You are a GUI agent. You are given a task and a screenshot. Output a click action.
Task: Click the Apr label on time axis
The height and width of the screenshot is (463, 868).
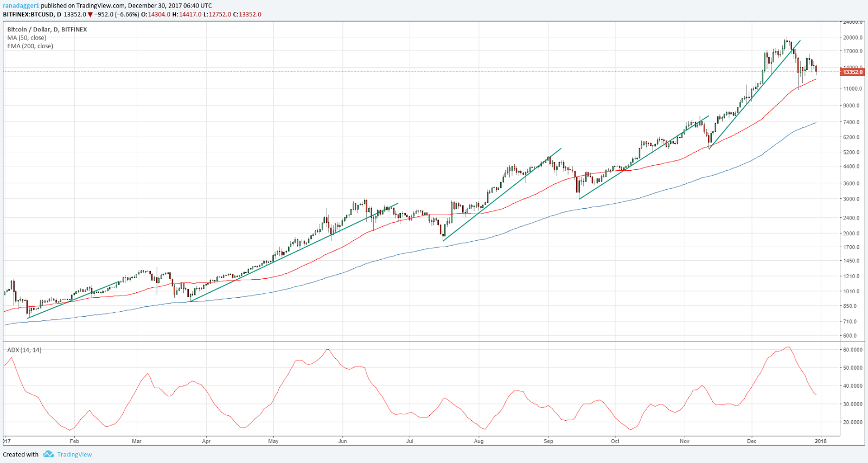coord(206,441)
